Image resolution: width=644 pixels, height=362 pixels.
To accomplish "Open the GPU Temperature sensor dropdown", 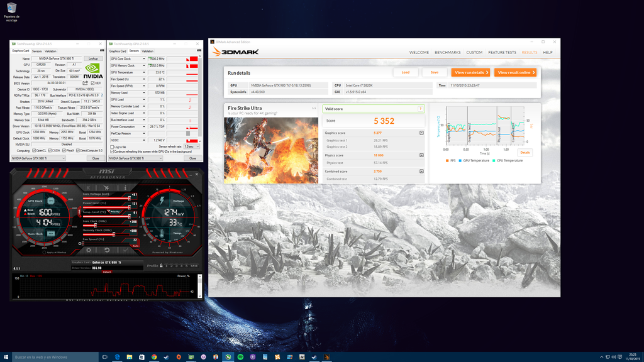I will click(144, 72).
